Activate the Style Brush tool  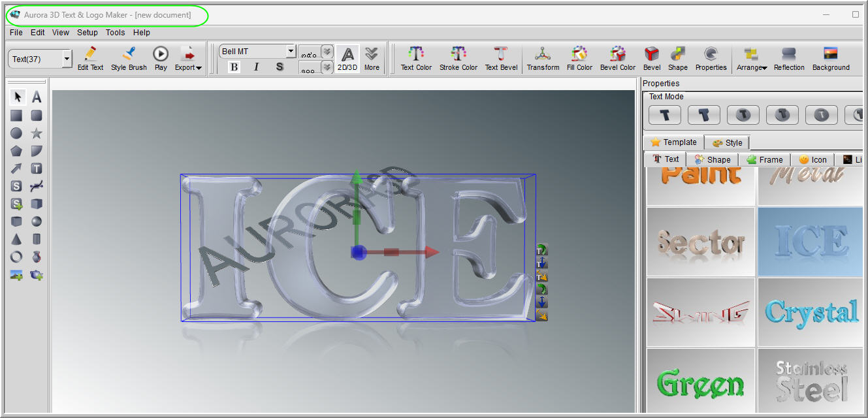tap(129, 58)
